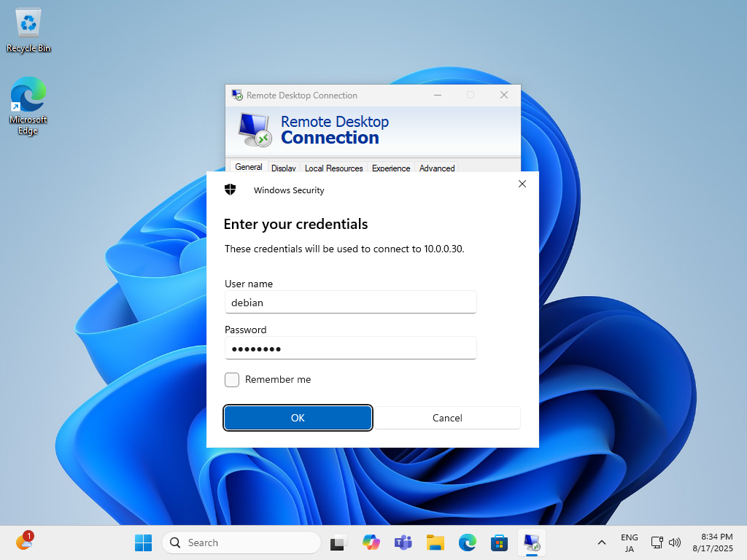This screenshot has width=747, height=560.
Task: Open the Microsoft Store icon
Action: point(499,542)
